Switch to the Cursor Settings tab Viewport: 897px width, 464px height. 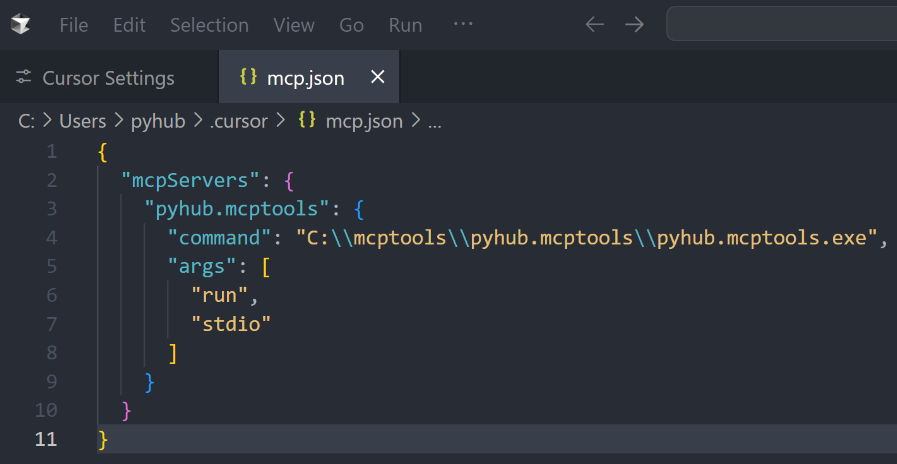tap(108, 78)
